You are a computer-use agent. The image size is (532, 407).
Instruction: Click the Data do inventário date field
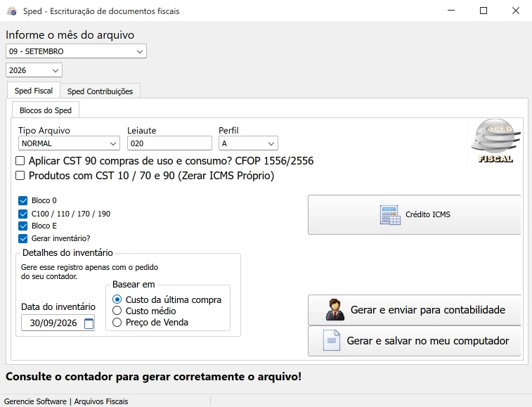[58, 323]
